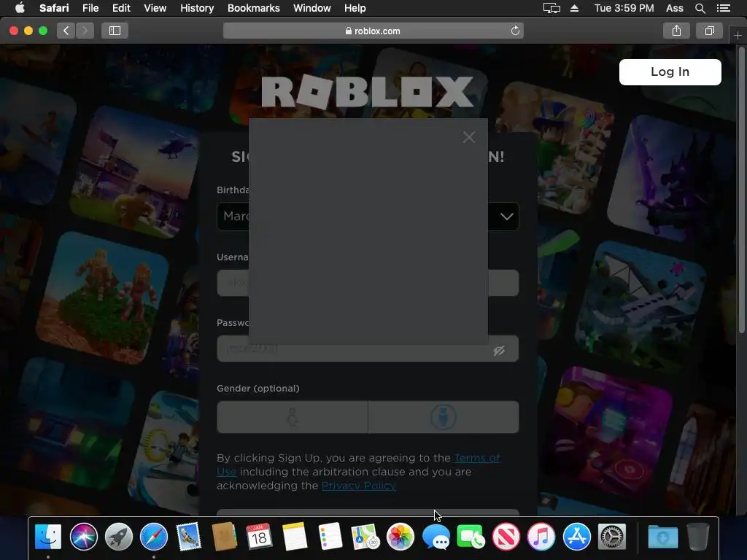
Task: Open the Bookmarks menu
Action: (253, 8)
